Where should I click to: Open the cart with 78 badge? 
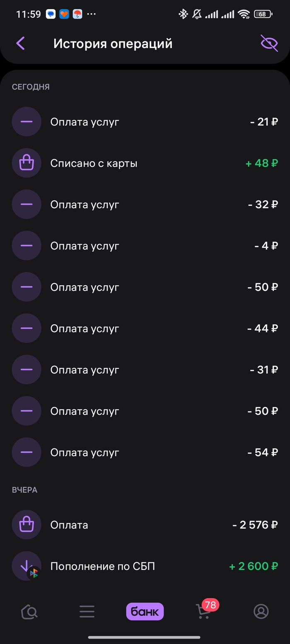click(x=203, y=611)
